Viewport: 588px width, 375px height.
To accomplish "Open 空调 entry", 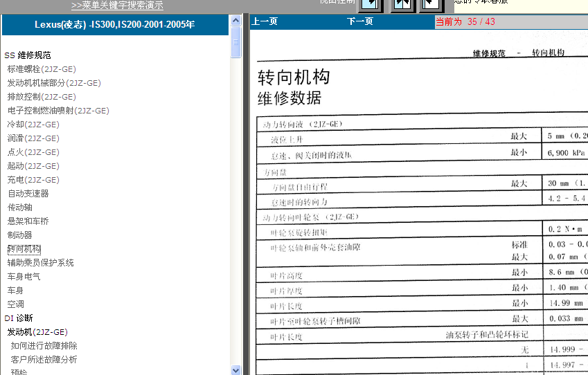I will 15,304.
